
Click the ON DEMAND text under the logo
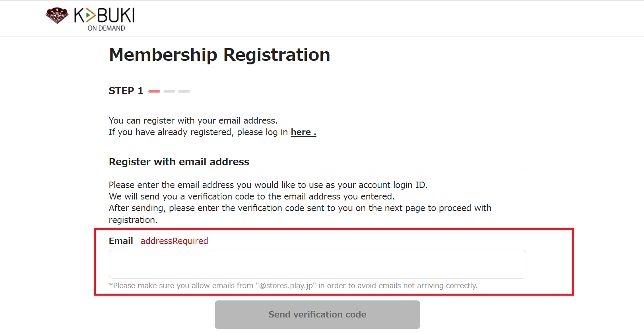pos(106,28)
